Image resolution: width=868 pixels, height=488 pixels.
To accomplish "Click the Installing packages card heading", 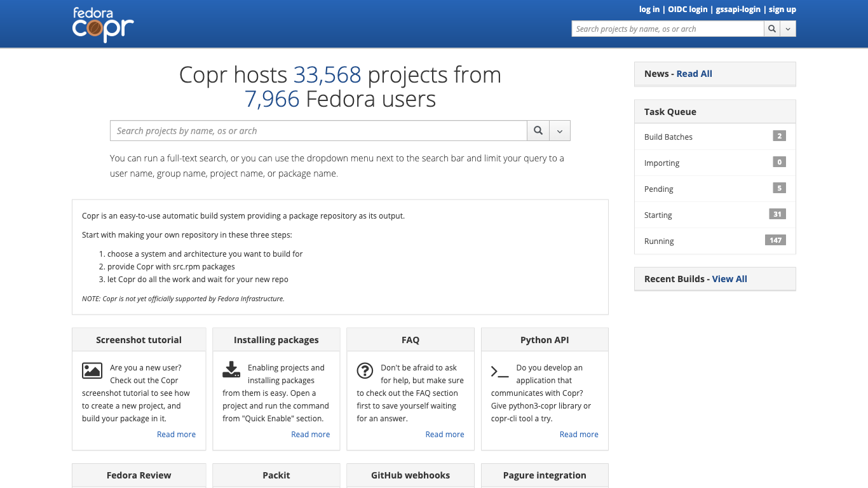I will point(276,340).
